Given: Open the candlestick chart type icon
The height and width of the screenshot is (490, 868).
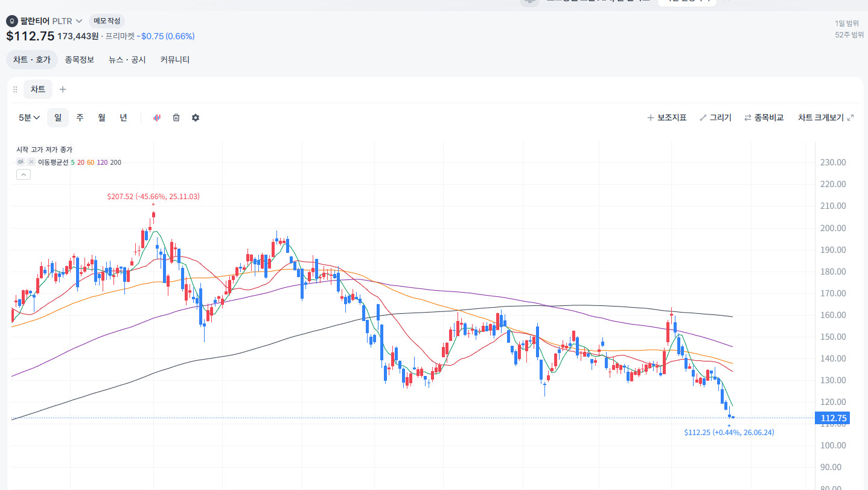Looking at the screenshot, I should (x=157, y=118).
